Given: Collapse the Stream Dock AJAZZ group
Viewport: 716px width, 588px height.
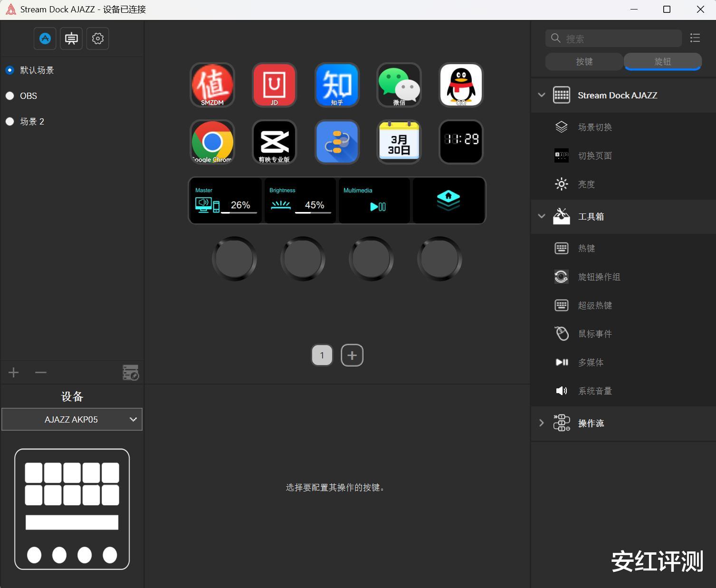Looking at the screenshot, I should click(542, 95).
